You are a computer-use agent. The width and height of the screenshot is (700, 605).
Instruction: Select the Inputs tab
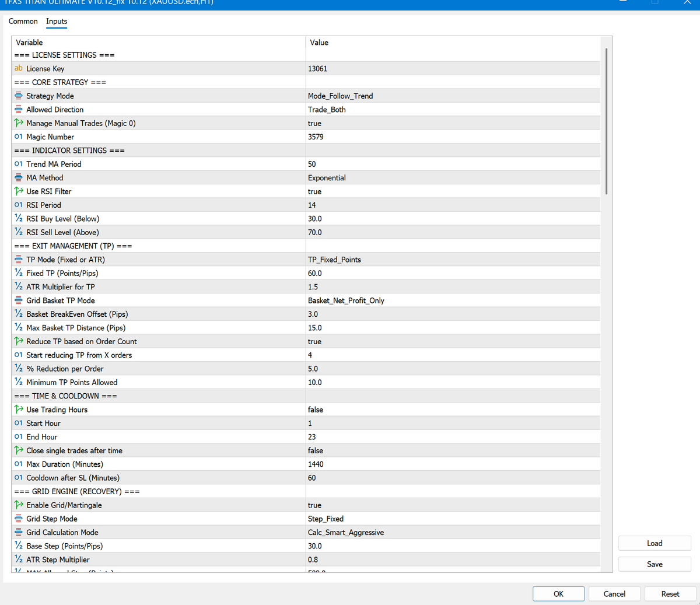57,22
